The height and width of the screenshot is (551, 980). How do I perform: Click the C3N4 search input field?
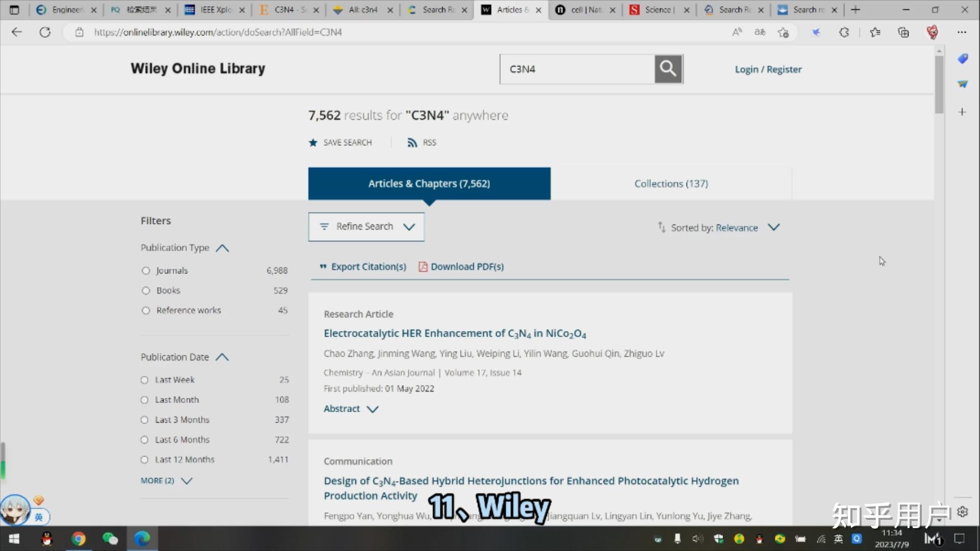tap(577, 69)
